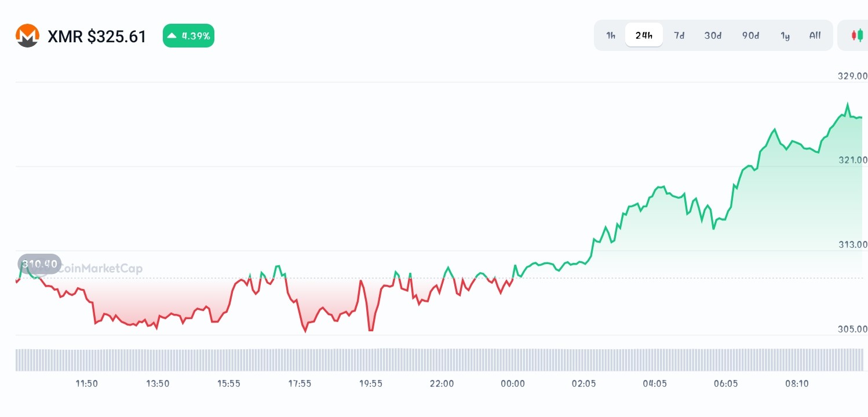The width and height of the screenshot is (868, 417).
Task: Click the 19:55 time axis label
Action: tap(371, 383)
